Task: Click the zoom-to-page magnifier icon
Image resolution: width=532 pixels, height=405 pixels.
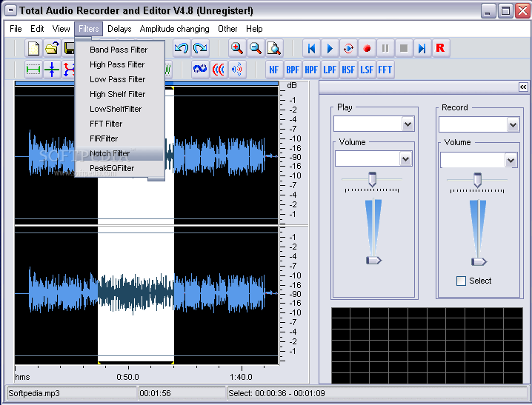Action: [x=274, y=48]
